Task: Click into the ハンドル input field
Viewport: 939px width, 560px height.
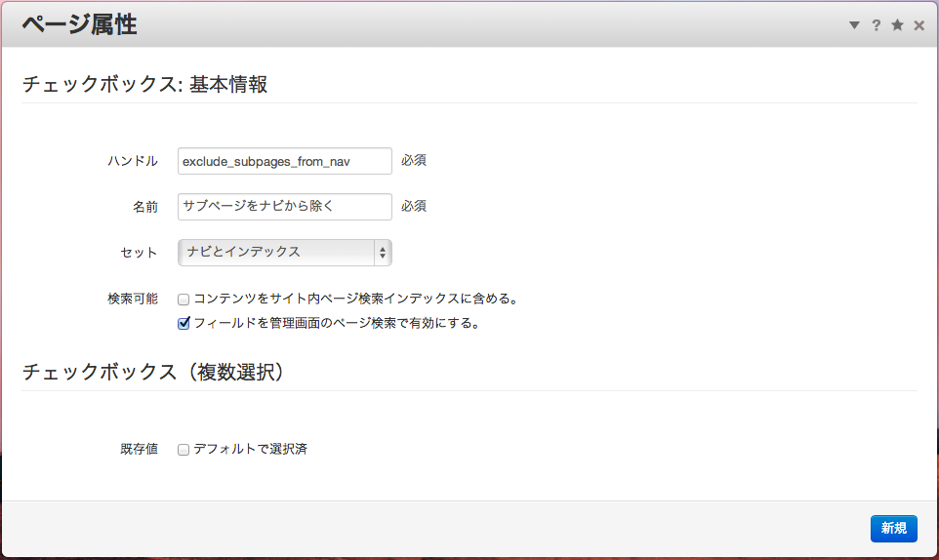Action: coord(284,161)
